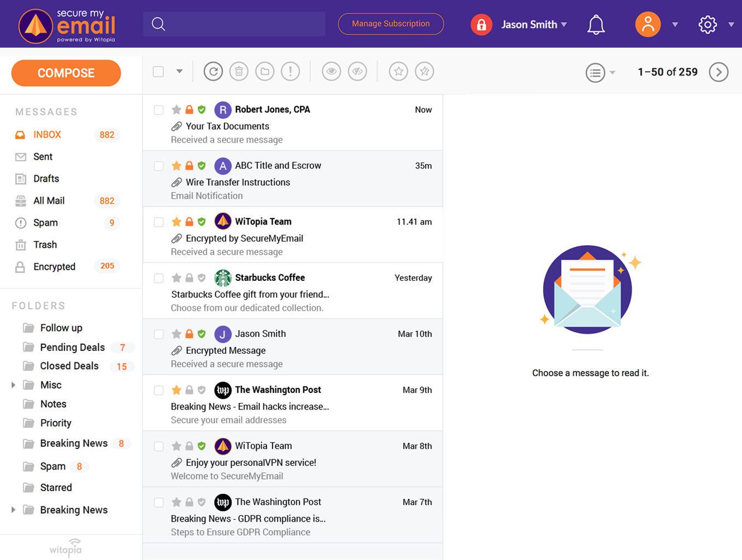Click the mark as unread crossed-eye icon

357,72
